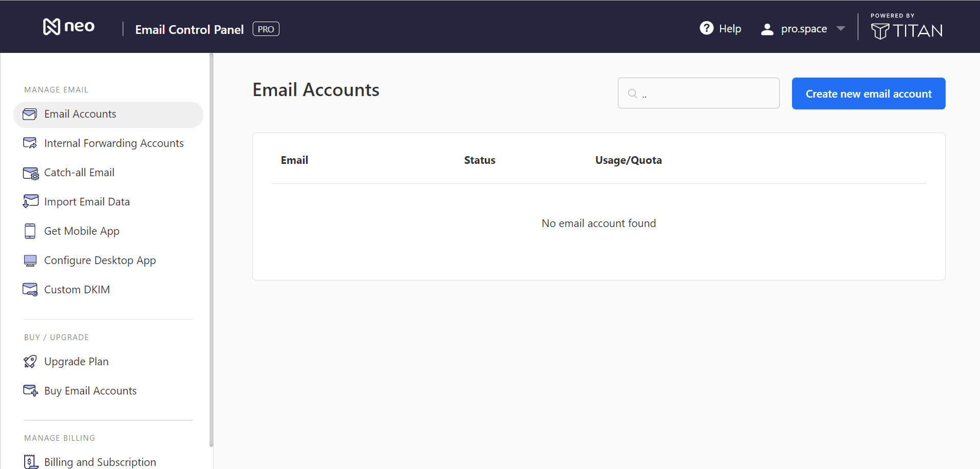Open the pro.space account dropdown

click(803, 29)
